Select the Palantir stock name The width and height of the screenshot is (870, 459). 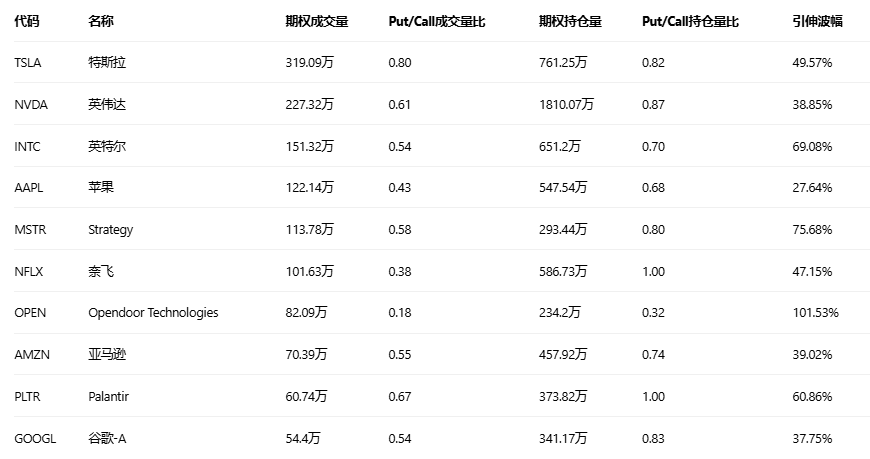coord(108,397)
